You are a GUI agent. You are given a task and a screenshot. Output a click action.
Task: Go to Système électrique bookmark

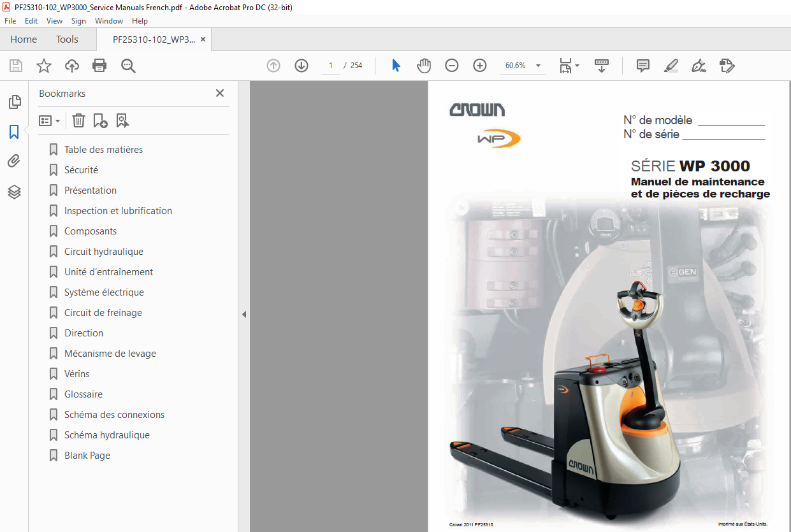(104, 292)
